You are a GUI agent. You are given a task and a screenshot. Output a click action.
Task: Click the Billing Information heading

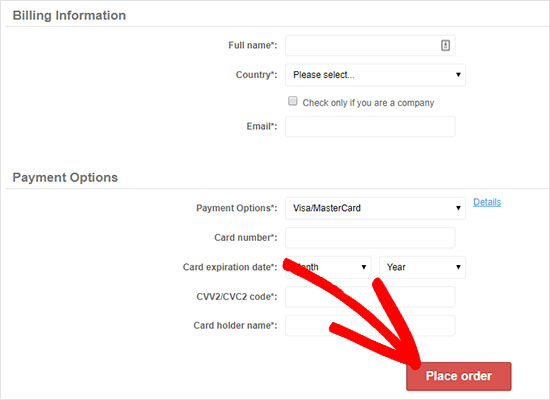pos(69,16)
